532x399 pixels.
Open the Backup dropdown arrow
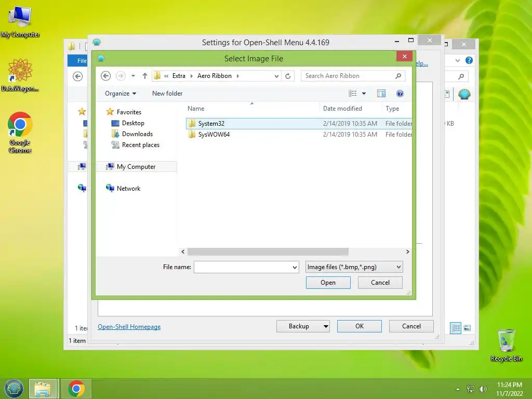[x=326, y=326]
